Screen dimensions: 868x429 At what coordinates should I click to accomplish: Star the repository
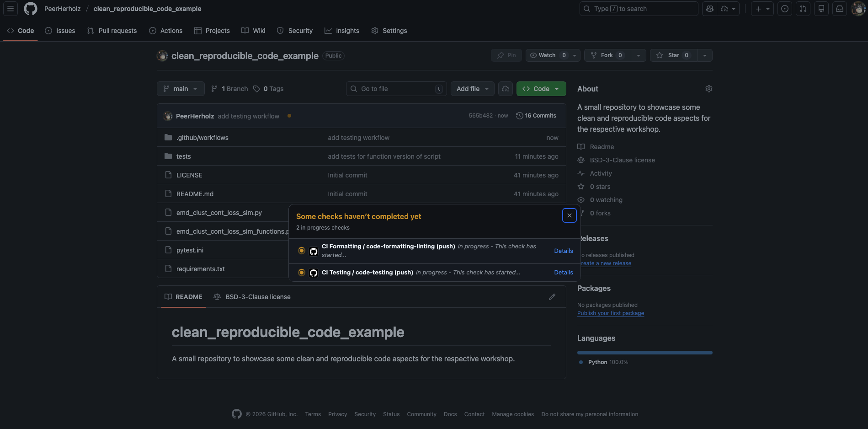[x=673, y=55]
